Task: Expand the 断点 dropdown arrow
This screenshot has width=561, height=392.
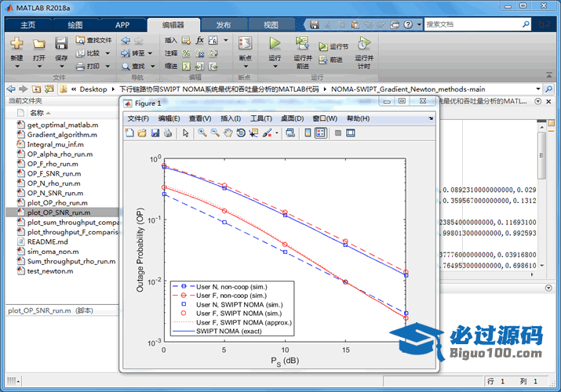Action: pos(246,67)
